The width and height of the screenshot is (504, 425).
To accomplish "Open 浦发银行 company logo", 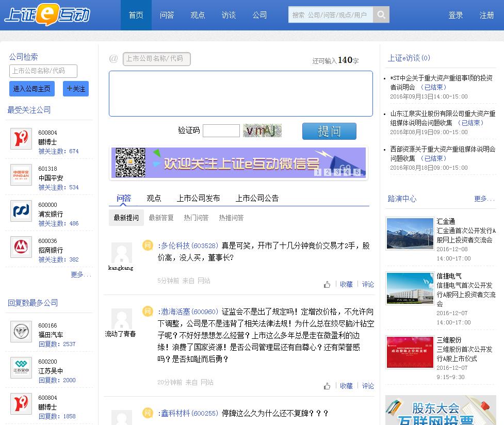I will tap(21, 211).
